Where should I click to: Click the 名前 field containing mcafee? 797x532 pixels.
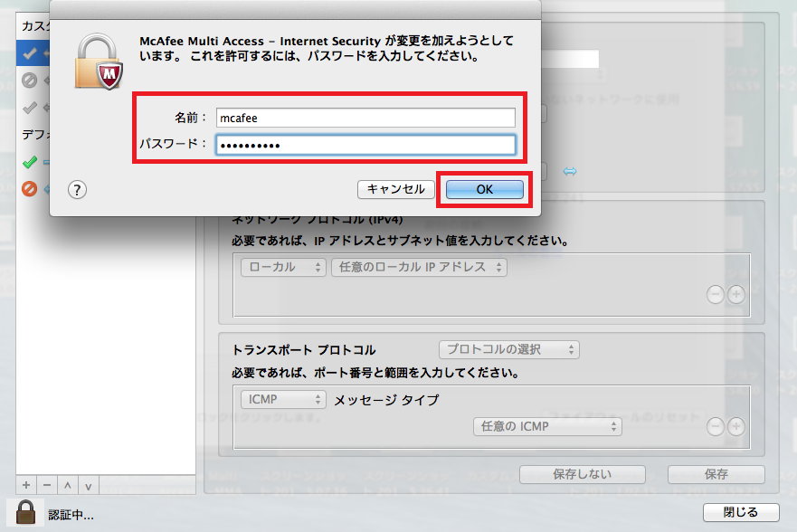tap(365, 118)
